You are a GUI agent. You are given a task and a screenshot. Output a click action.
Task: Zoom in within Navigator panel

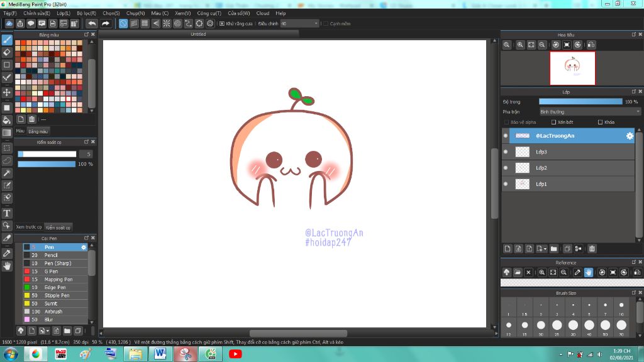[520, 45]
